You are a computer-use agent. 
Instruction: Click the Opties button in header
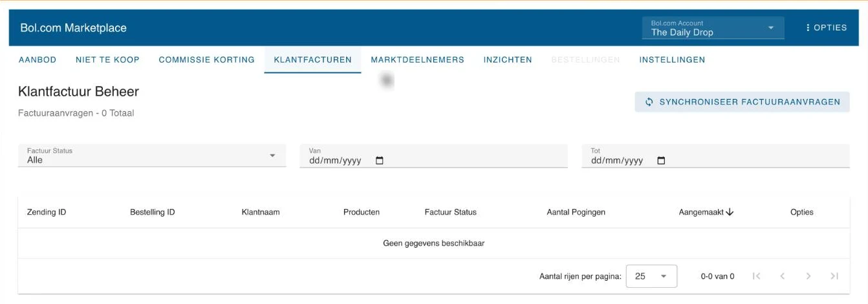(x=826, y=28)
